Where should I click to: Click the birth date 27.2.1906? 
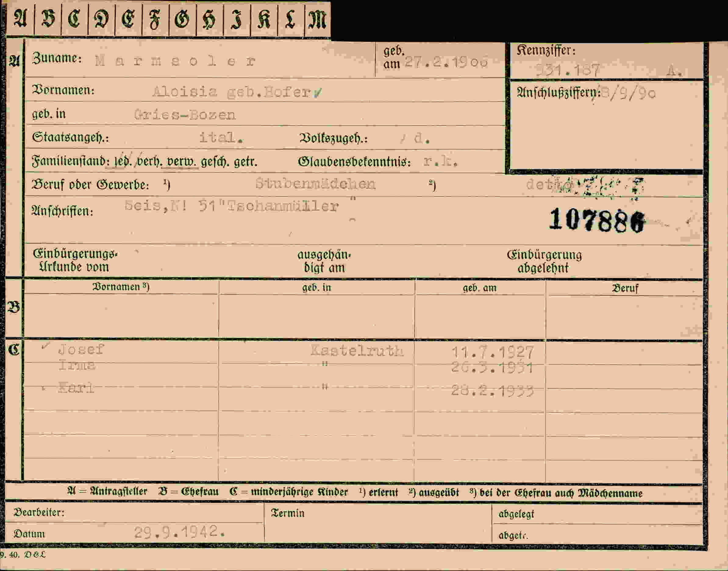(x=446, y=62)
